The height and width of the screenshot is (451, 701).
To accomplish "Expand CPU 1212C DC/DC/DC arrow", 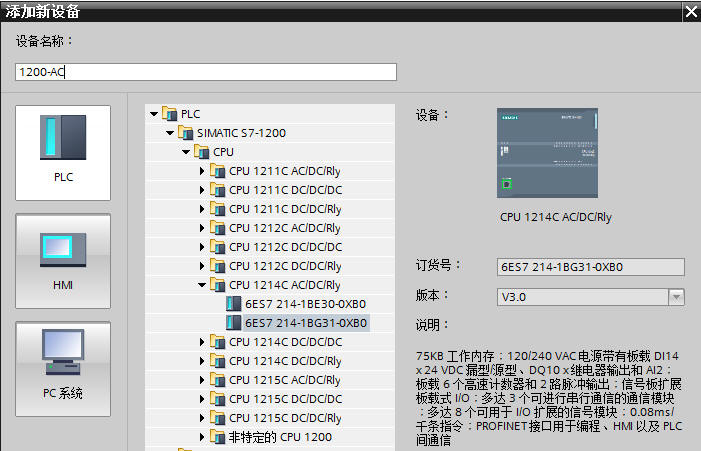I will (x=202, y=247).
